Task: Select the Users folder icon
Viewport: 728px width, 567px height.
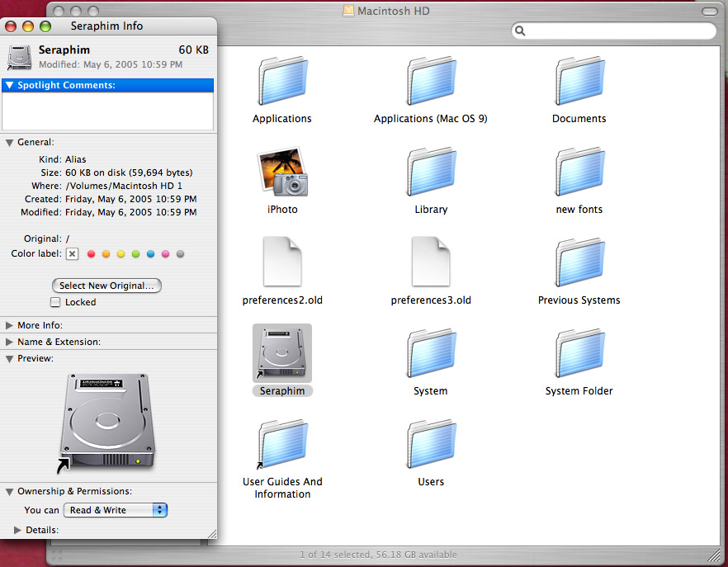Action: (432, 444)
